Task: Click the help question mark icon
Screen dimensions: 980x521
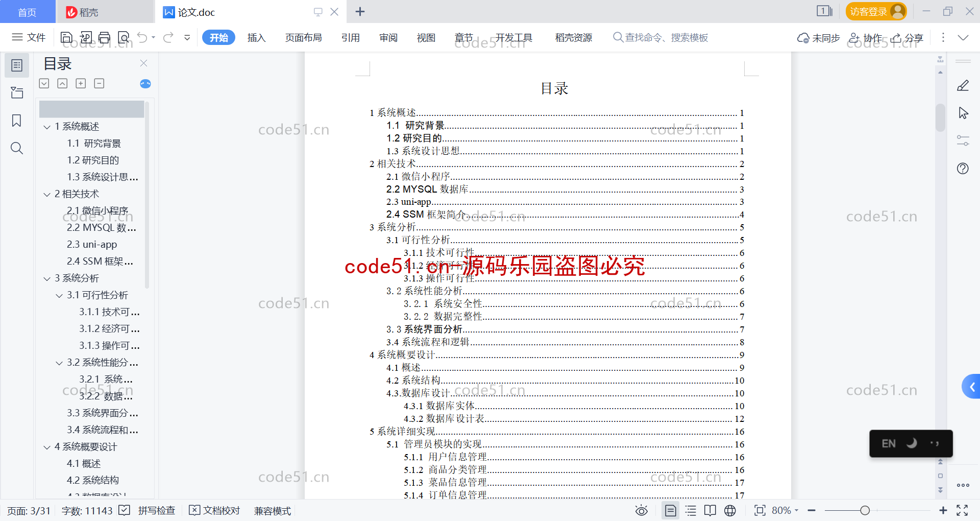Action: click(963, 169)
